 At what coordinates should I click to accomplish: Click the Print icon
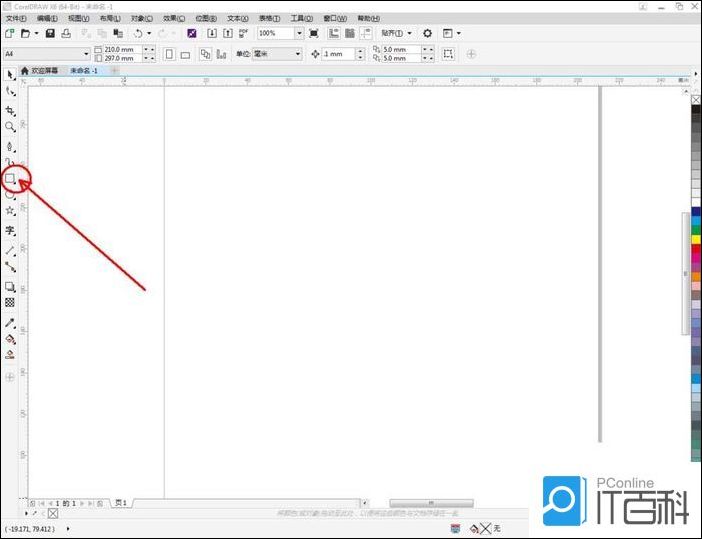pos(66,33)
